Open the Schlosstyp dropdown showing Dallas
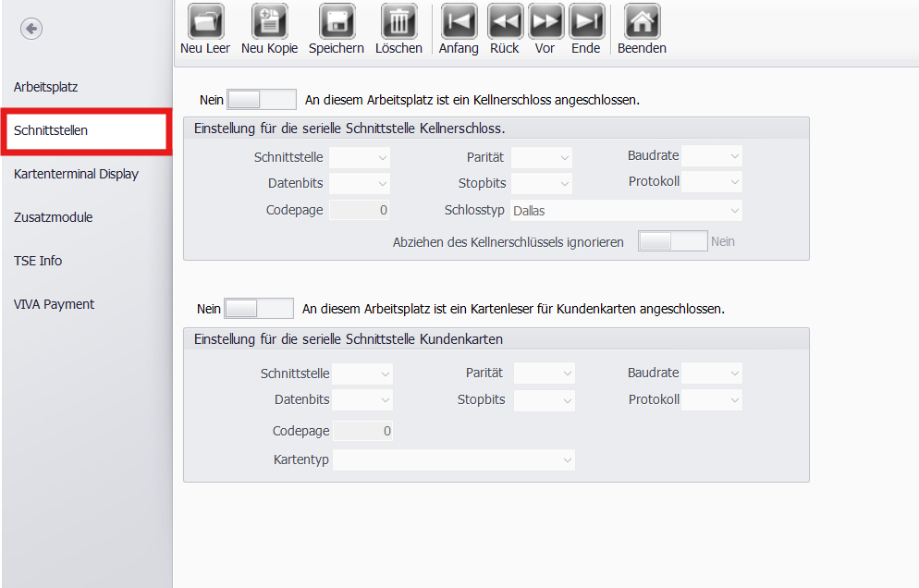Image resolution: width=919 pixels, height=588 pixels. [626, 211]
